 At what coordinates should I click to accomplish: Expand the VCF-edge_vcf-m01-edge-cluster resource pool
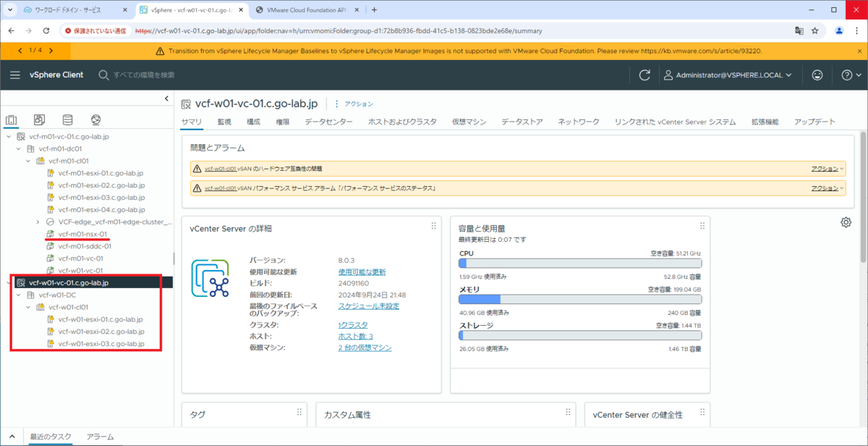[x=38, y=222]
